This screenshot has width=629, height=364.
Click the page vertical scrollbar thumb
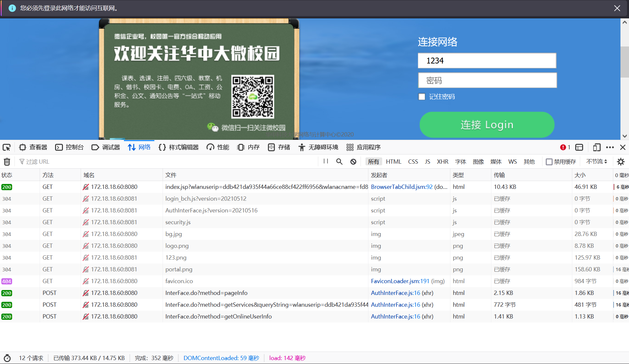tap(624, 62)
